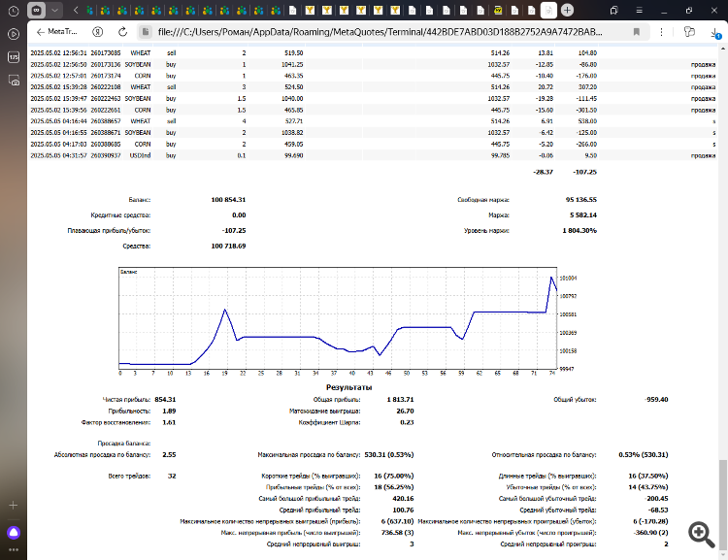Screen dimensions: 728x560
Task: Open the sidebar screenshot camera icon
Action: tap(14, 81)
